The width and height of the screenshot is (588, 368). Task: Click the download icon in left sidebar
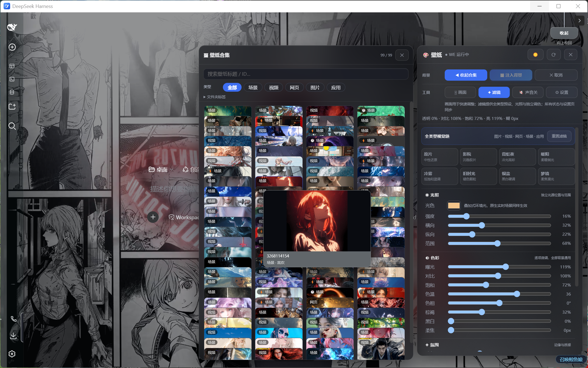click(13, 335)
